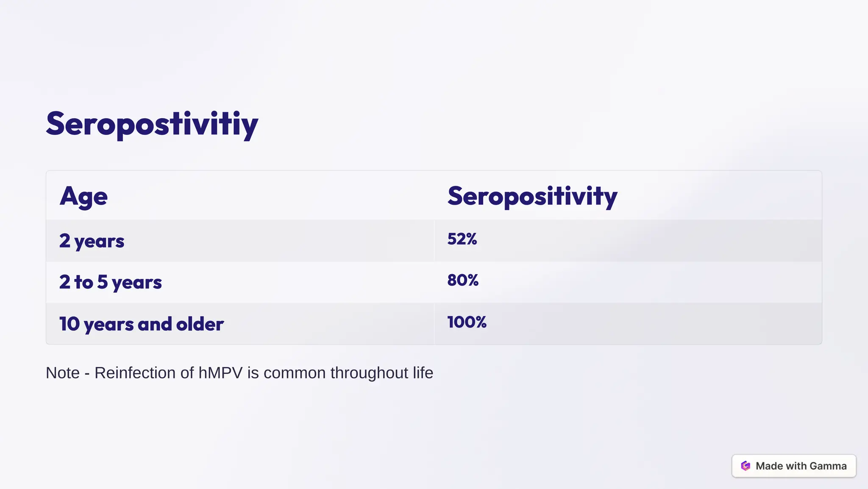Open the Made with Gamma badge
Image resolution: width=868 pixels, height=489 pixels.
coord(794,466)
